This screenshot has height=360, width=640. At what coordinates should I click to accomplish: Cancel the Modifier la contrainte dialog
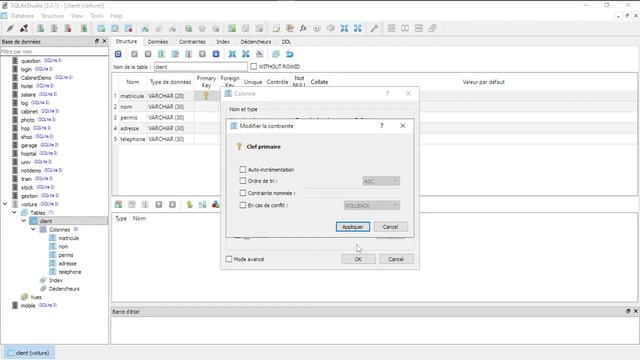[x=390, y=227]
